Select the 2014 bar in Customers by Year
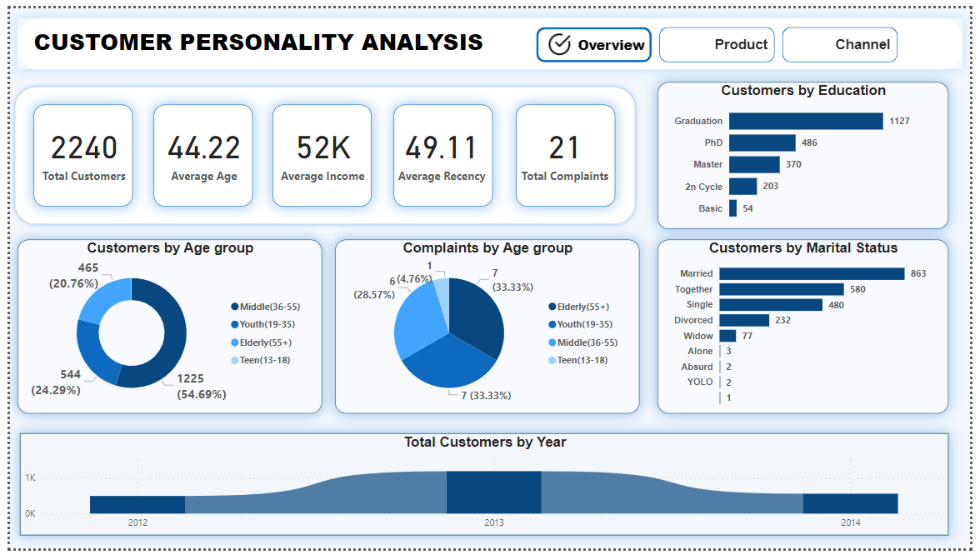This screenshot has height=555, width=980. click(x=850, y=503)
